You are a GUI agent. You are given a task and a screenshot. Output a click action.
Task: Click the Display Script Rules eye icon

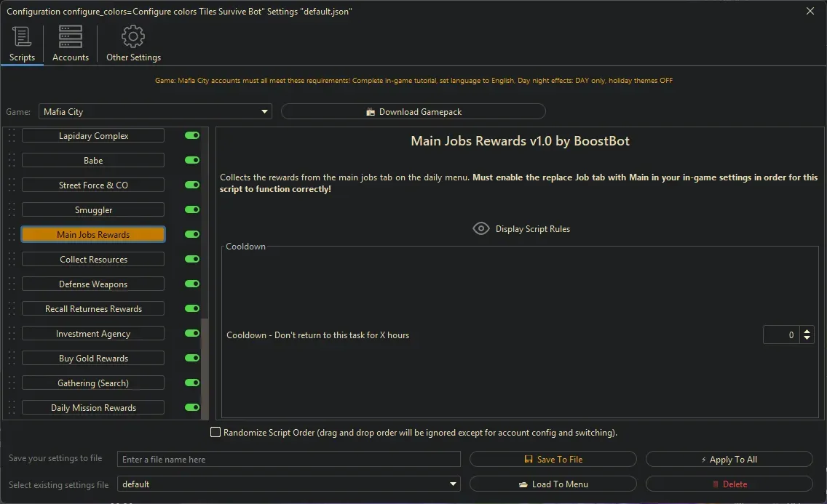click(480, 228)
